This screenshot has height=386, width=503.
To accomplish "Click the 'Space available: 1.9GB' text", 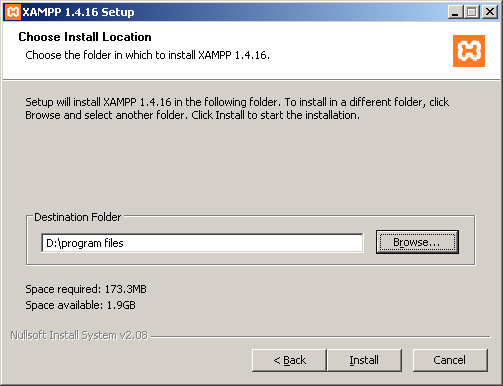I will (81, 305).
